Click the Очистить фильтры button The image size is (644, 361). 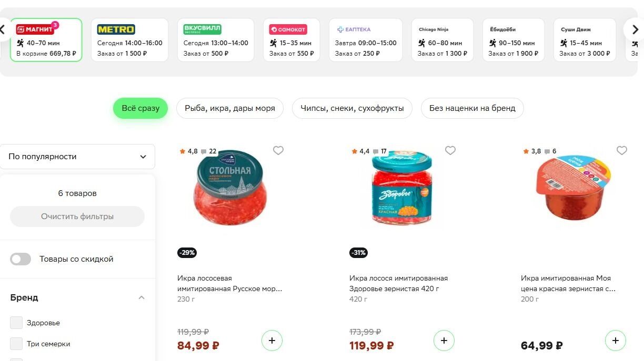[77, 216]
